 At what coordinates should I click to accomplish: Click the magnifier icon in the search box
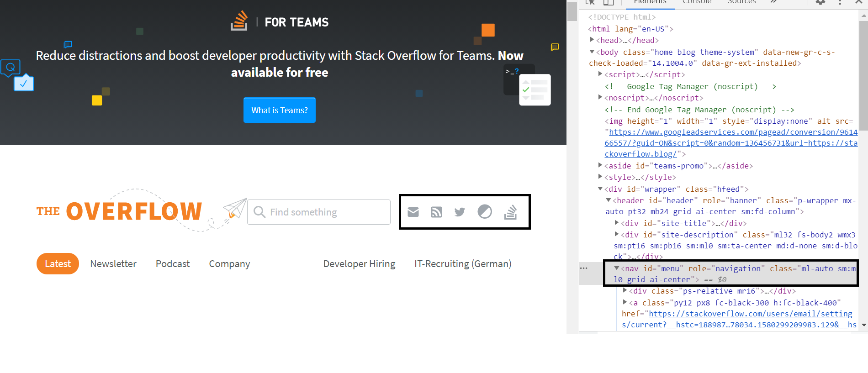click(259, 212)
